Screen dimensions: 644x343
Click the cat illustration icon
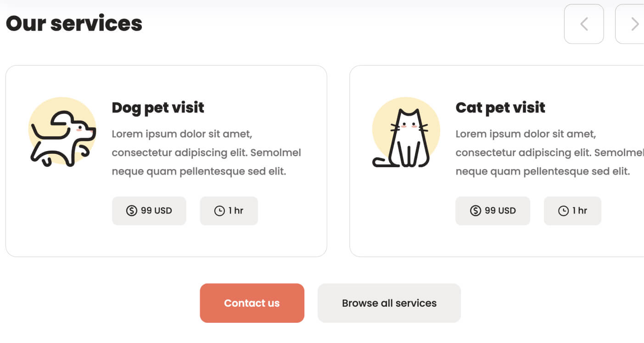click(x=406, y=133)
